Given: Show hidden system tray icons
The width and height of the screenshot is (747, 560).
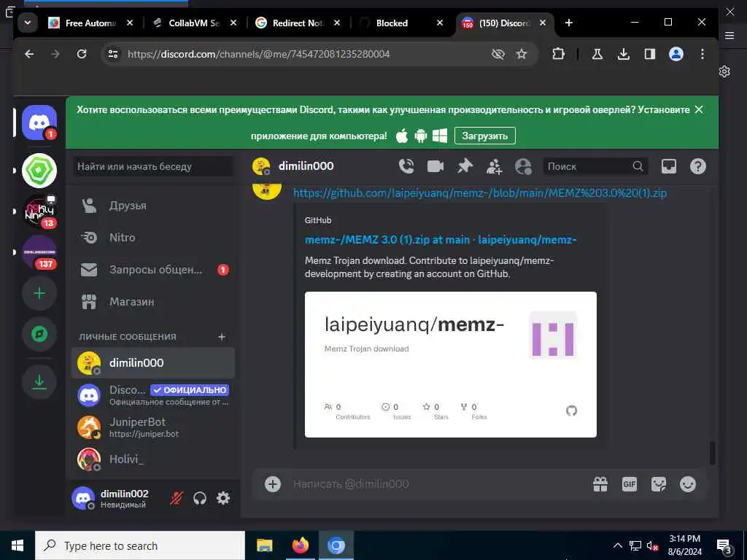Looking at the screenshot, I should [617, 545].
